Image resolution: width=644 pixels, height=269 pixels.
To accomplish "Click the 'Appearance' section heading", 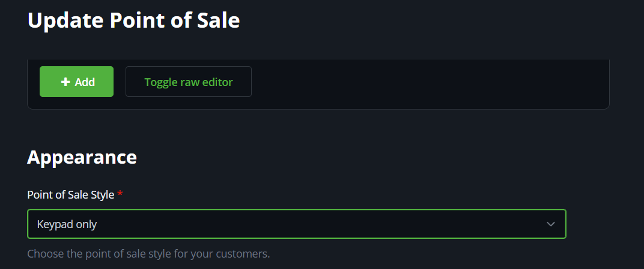I will 82,157.
